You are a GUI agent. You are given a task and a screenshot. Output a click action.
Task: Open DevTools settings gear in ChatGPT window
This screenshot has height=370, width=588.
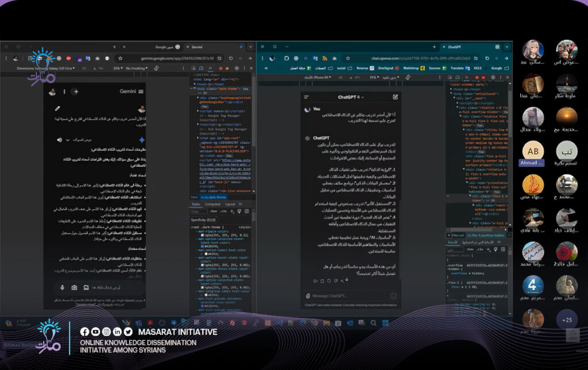493,77
